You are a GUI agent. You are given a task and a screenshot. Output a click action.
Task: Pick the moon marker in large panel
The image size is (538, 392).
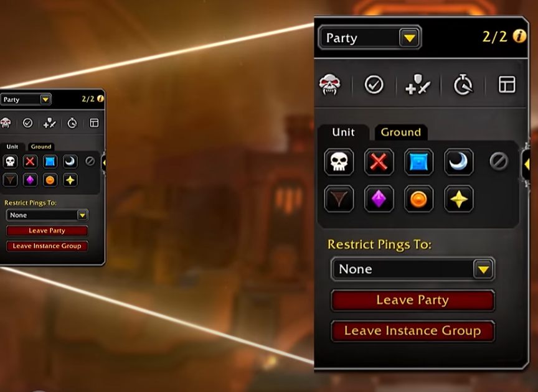pyautogui.click(x=459, y=162)
